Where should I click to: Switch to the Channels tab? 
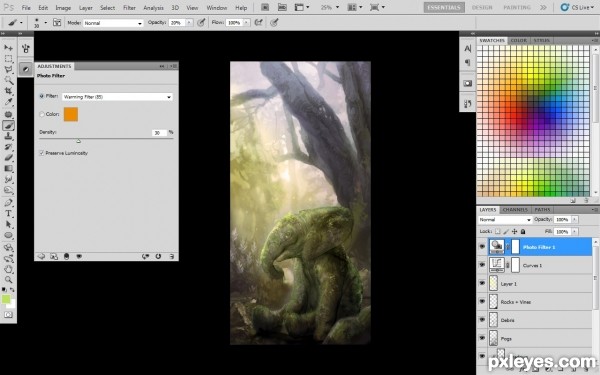515,210
